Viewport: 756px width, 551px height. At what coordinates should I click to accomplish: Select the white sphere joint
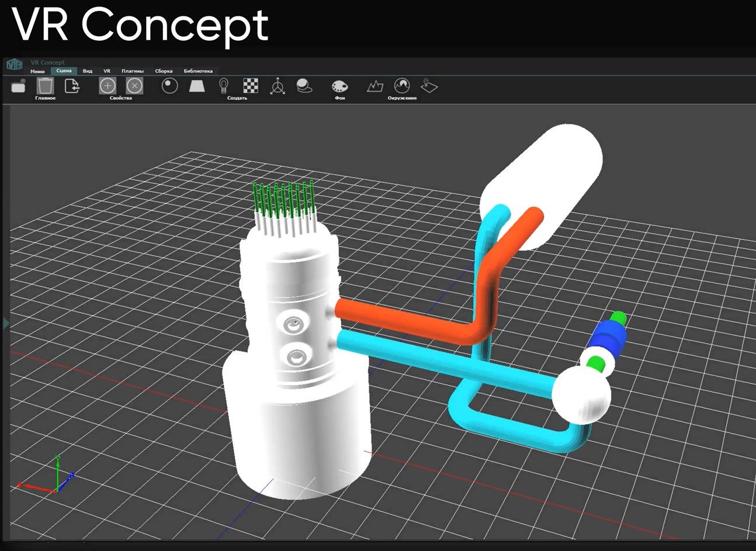tap(581, 395)
